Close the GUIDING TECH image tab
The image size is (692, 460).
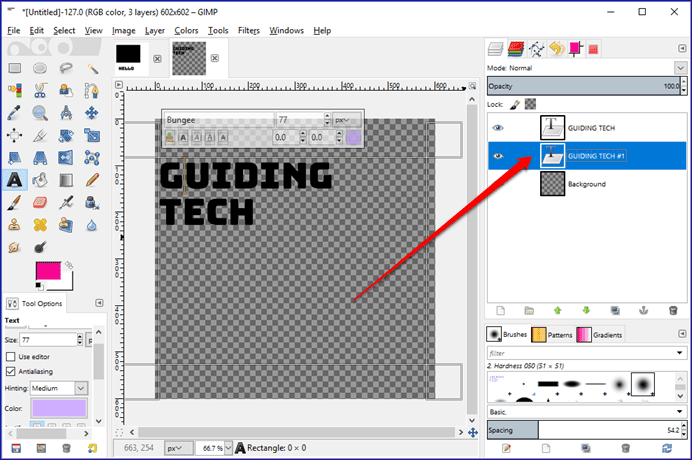pos(214,58)
